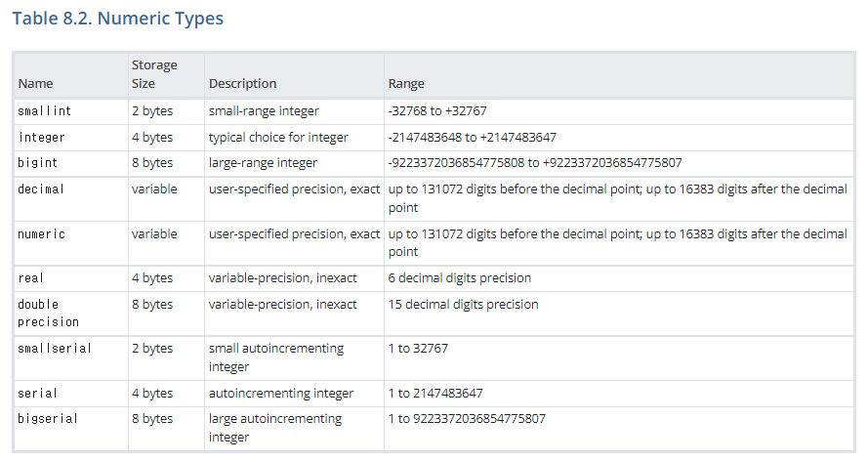The image size is (868, 462).
Task: Select the numeric type name cell
Action: 41,233
